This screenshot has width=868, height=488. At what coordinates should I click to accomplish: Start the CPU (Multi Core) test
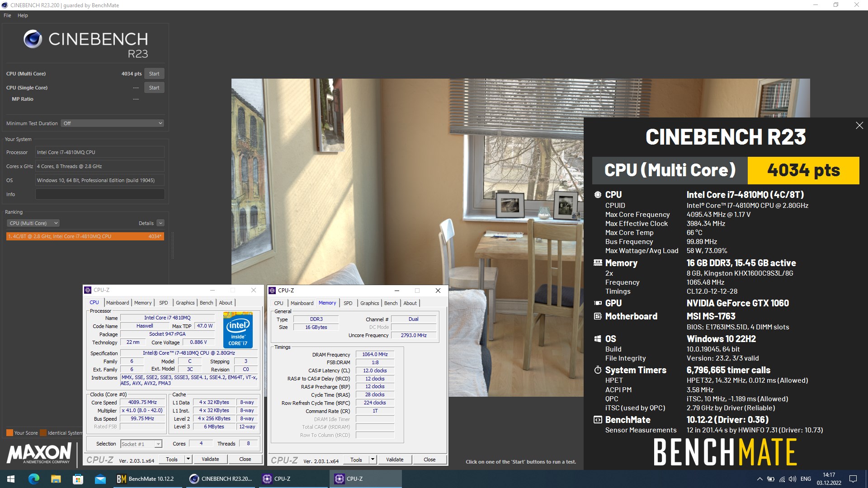[154, 74]
